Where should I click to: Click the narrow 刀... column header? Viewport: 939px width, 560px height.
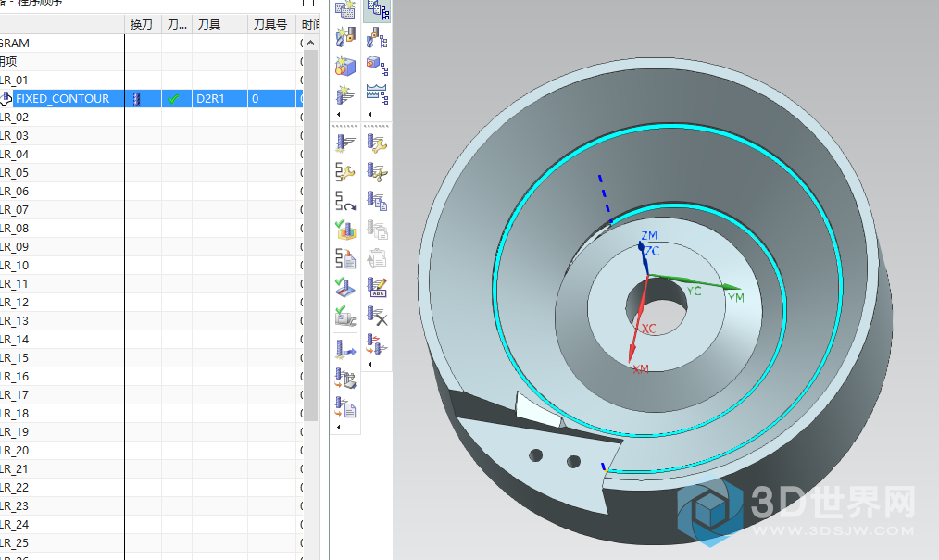[x=177, y=25]
